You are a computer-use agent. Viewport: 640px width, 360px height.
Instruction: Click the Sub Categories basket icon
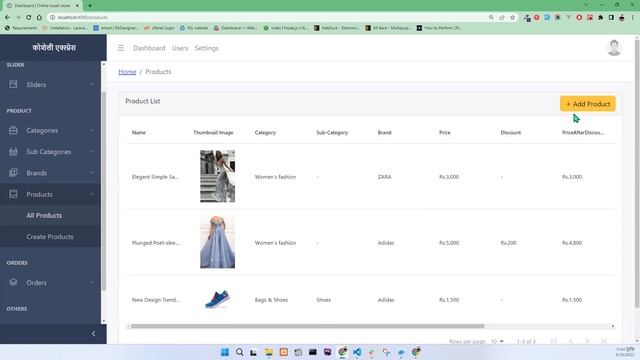coord(13,151)
